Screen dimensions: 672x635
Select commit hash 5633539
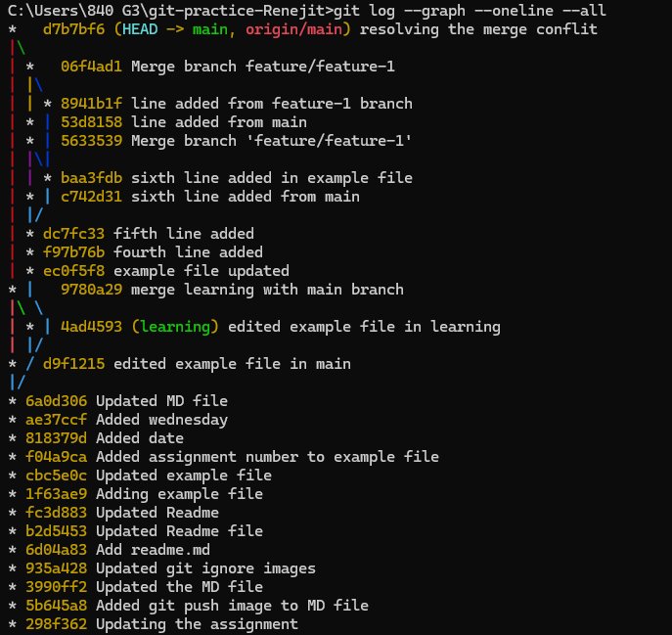[91, 141]
